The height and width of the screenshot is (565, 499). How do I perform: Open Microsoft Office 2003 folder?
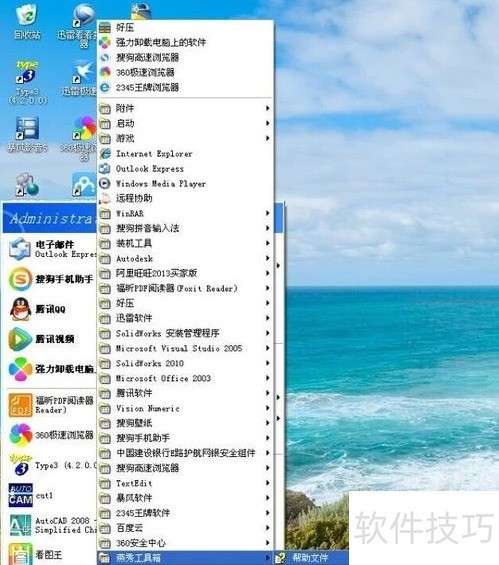(x=185, y=378)
